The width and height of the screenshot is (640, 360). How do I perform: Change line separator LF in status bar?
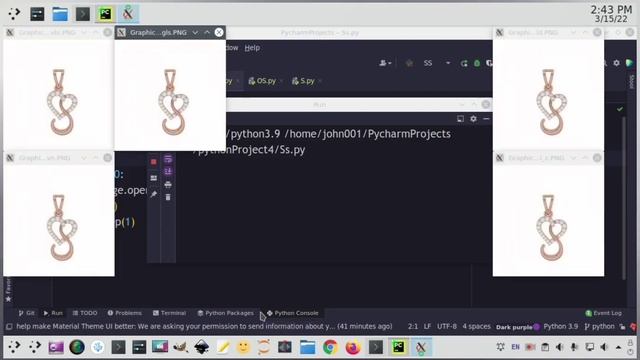pos(427,327)
